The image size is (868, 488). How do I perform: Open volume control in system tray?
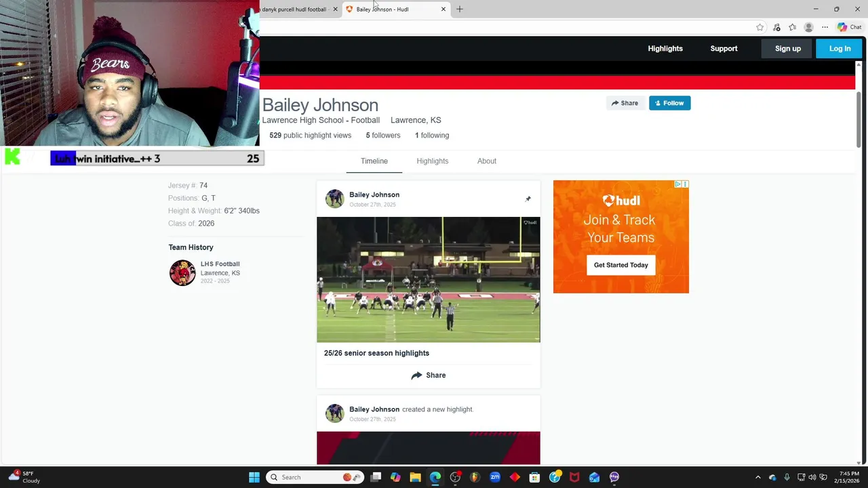(812, 477)
